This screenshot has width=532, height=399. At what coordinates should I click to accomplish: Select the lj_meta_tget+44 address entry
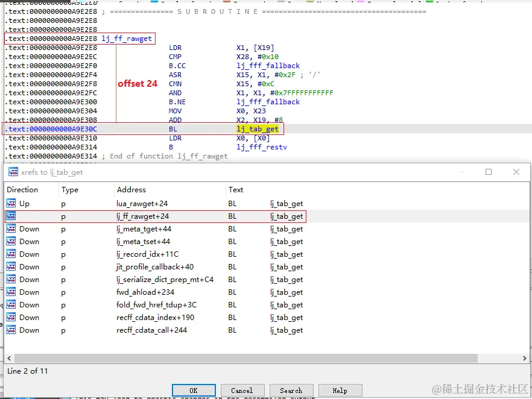144,229
